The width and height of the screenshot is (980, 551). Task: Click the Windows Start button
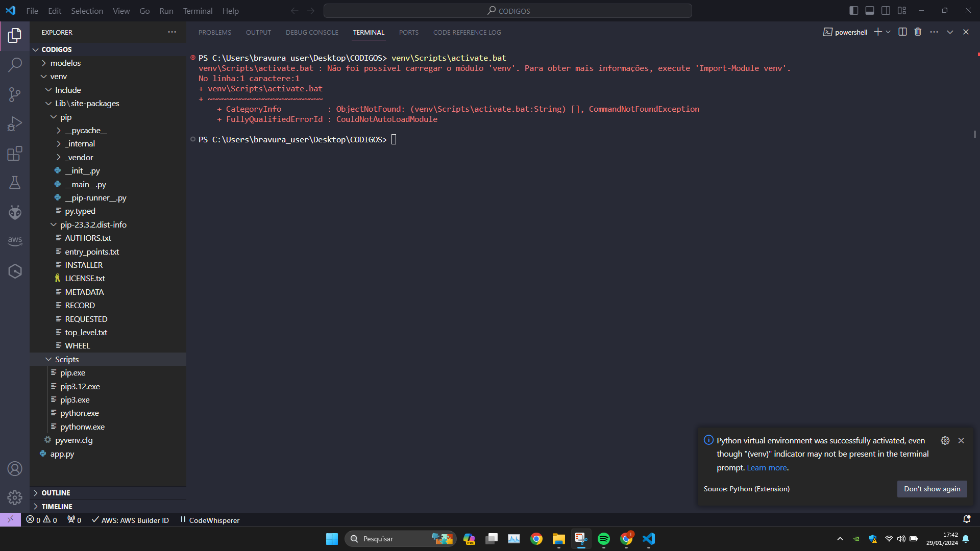[332, 539]
